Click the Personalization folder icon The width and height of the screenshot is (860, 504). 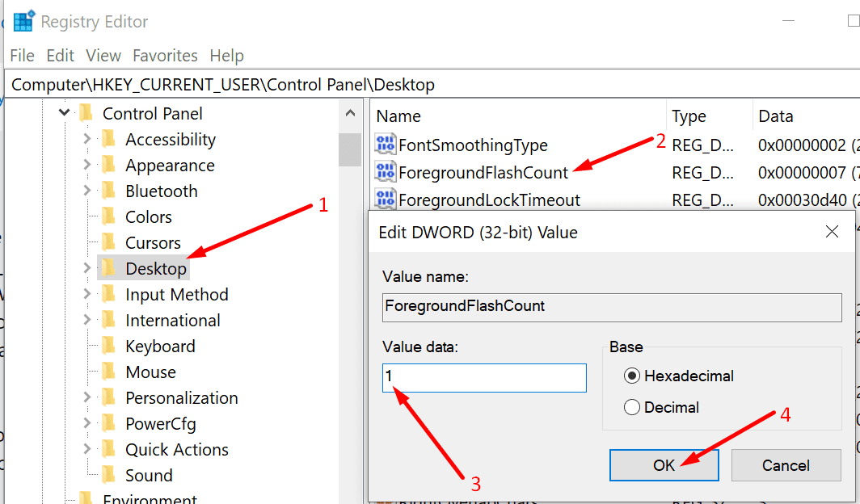[108, 397]
